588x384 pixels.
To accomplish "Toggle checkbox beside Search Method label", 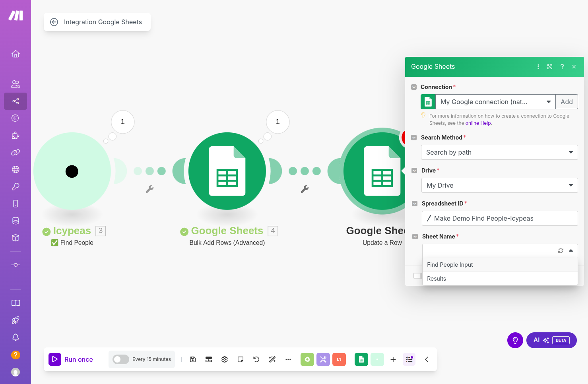I will 414,138.
